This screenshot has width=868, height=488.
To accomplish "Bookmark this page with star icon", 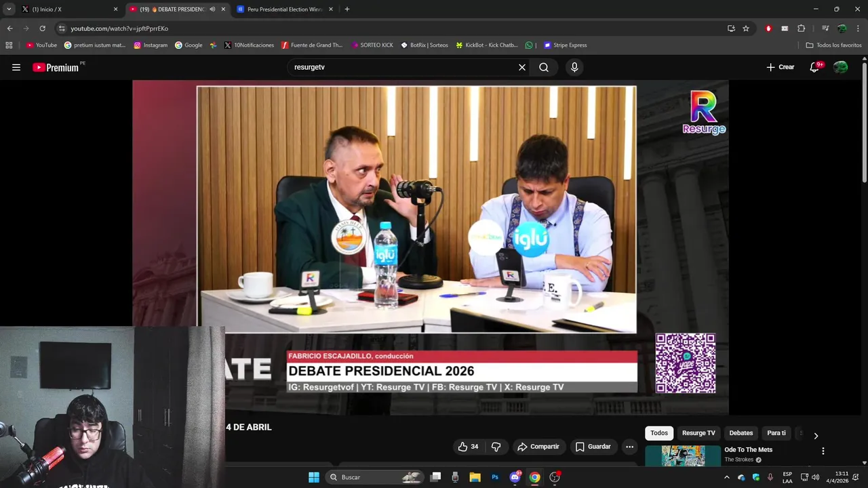I will point(746,28).
